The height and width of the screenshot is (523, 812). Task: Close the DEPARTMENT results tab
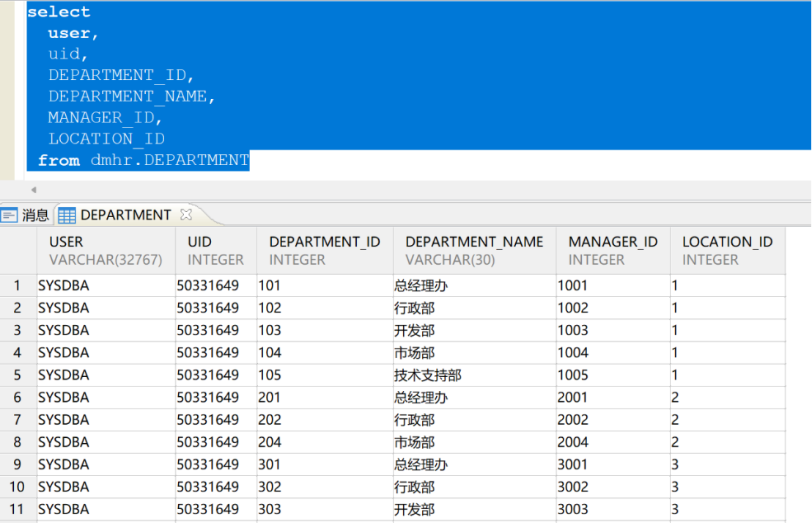point(186,214)
